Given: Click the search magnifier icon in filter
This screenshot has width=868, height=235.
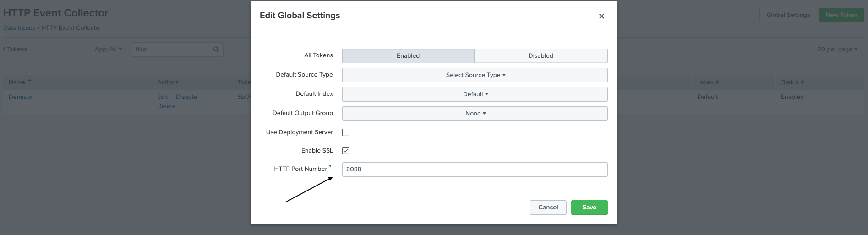Looking at the screenshot, I should [x=216, y=49].
